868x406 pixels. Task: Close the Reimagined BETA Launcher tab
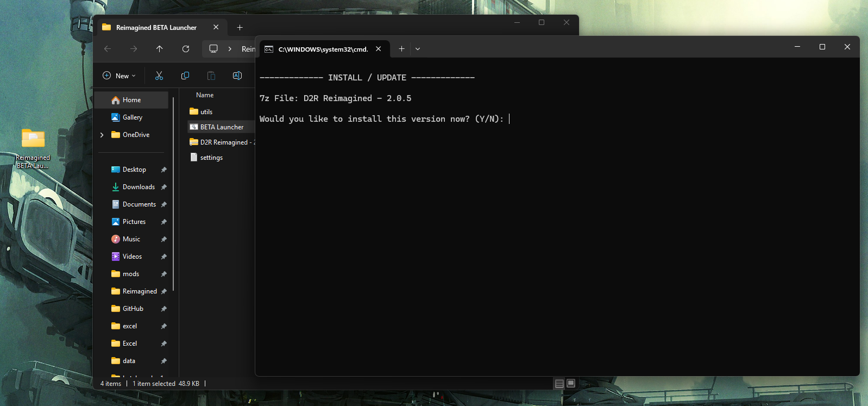[216, 27]
